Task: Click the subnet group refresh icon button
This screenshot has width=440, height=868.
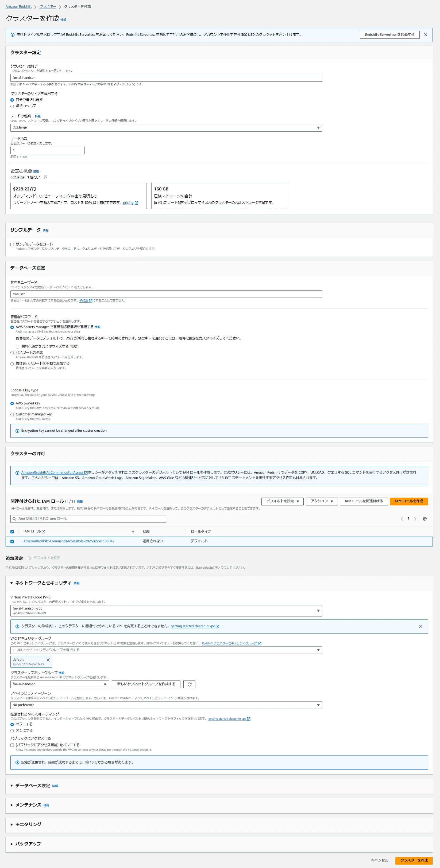Action: (x=190, y=684)
